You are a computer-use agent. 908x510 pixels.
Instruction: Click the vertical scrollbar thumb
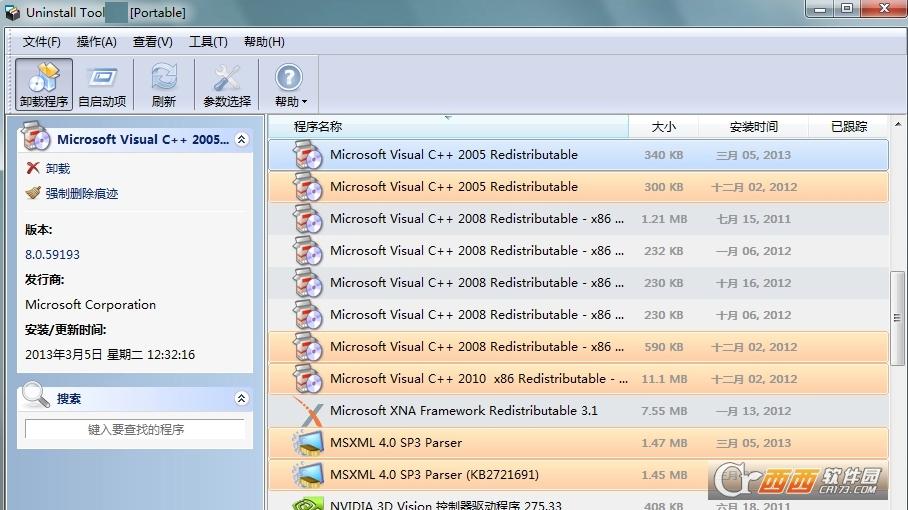tap(897, 318)
